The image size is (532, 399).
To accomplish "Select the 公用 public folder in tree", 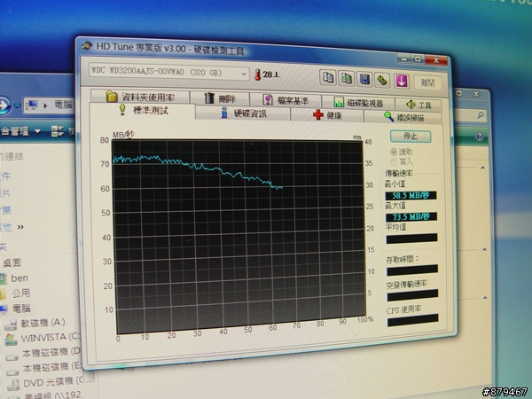I will click(20, 293).
